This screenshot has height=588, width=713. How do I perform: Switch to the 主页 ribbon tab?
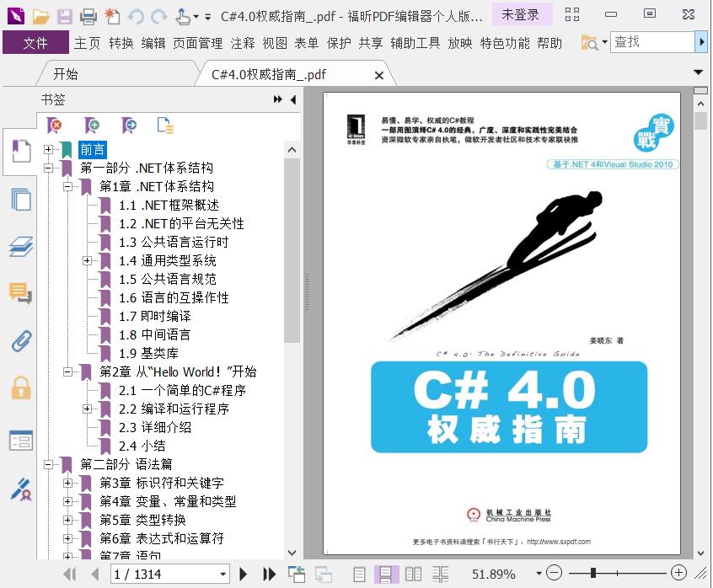click(88, 43)
